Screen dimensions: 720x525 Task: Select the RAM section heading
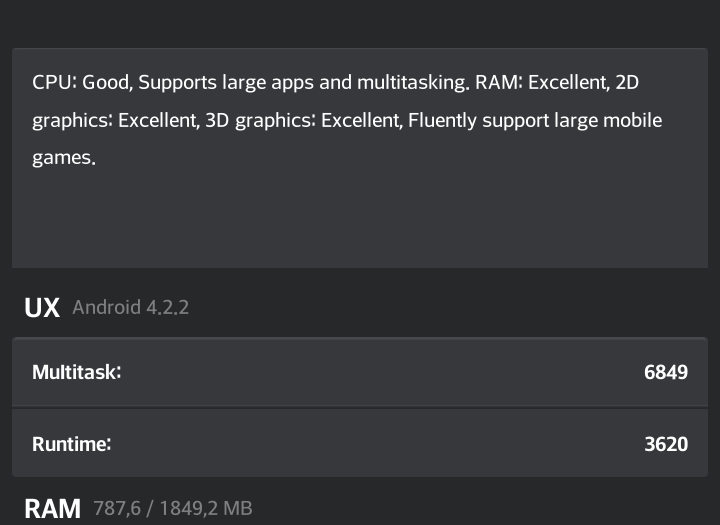tap(52, 508)
